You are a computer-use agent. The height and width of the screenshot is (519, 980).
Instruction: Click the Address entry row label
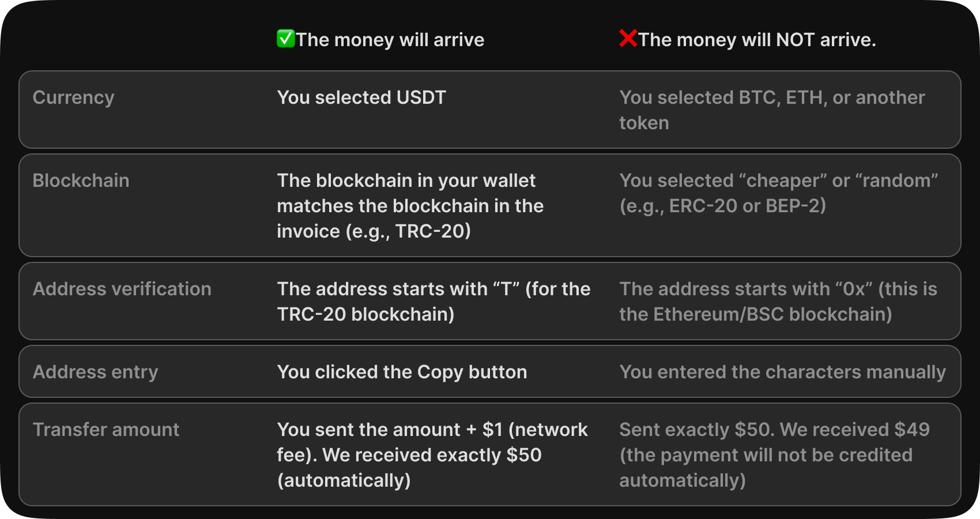pyautogui.click(x=95, y=372)
